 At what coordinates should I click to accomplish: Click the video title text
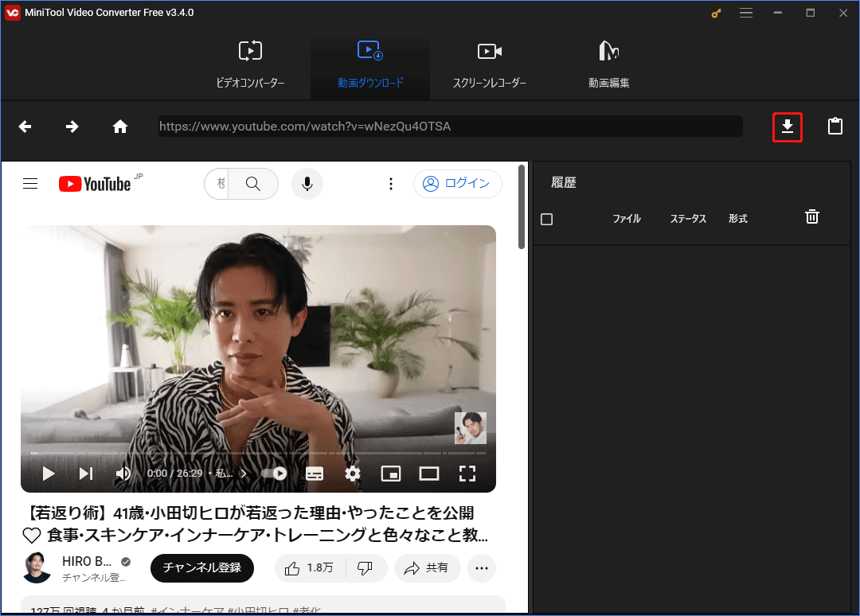coord(256,524)
